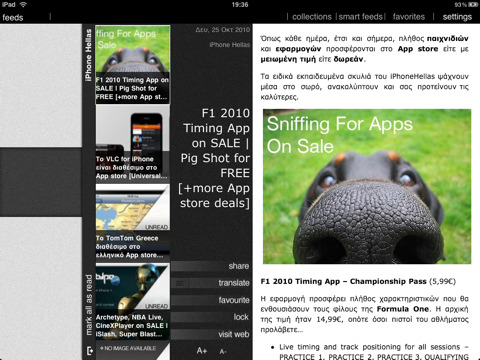480x360 pixels.
Task: Open TomTom Greece article thumbnail
Action: pos(133,222)
